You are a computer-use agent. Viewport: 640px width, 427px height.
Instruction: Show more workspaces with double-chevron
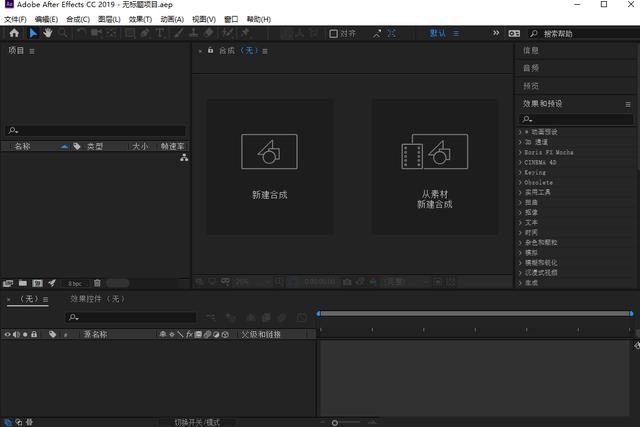coord(496,33)
